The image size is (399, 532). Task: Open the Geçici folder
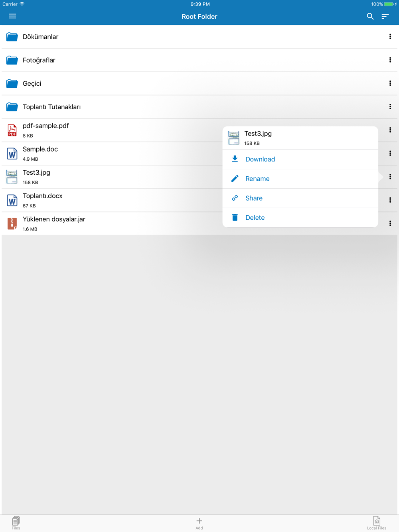[199, 83]
